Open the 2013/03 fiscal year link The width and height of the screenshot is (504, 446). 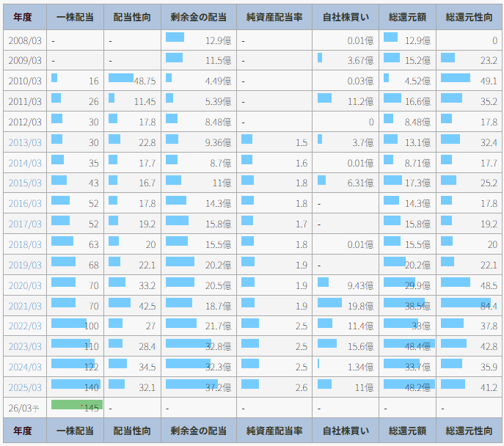(x=25, y=143)
